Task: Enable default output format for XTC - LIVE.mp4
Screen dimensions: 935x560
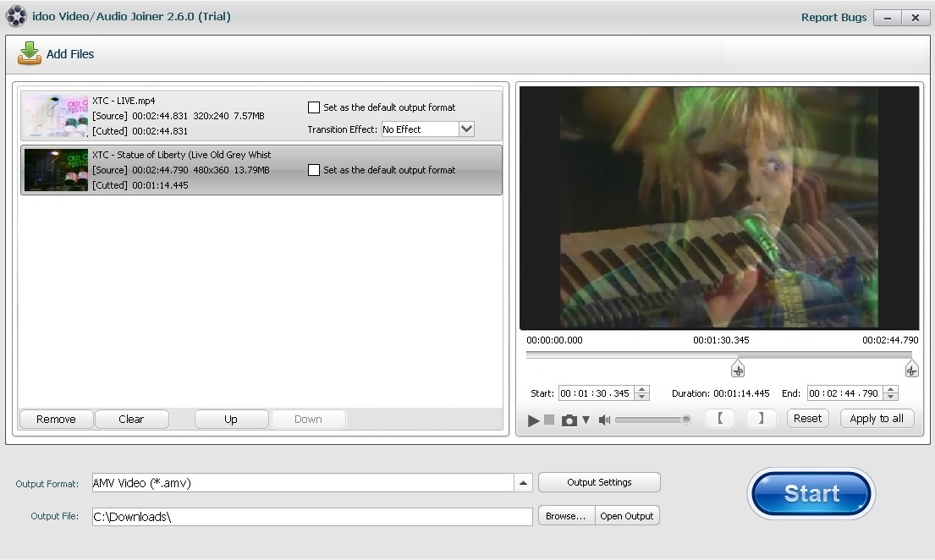Action: (314, 107)
